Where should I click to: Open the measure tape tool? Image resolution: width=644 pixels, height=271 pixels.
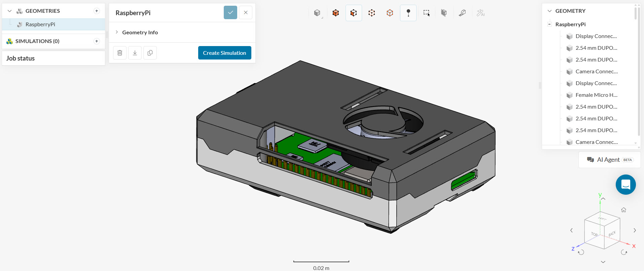pos(462,13)
